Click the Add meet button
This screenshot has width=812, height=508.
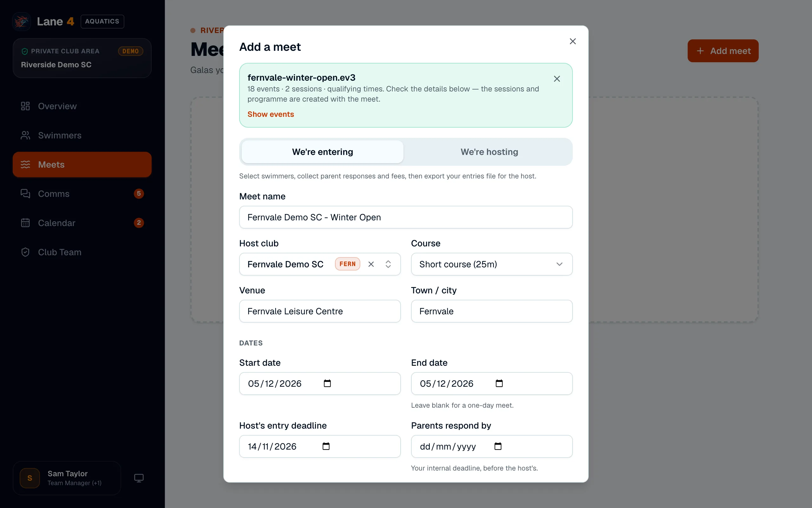[x=723, y=51]
